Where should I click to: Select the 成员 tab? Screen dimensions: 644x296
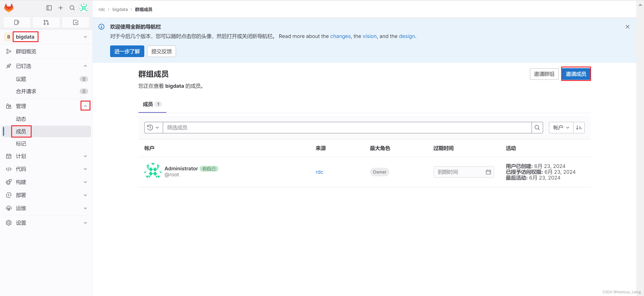(x=152, y=104)
